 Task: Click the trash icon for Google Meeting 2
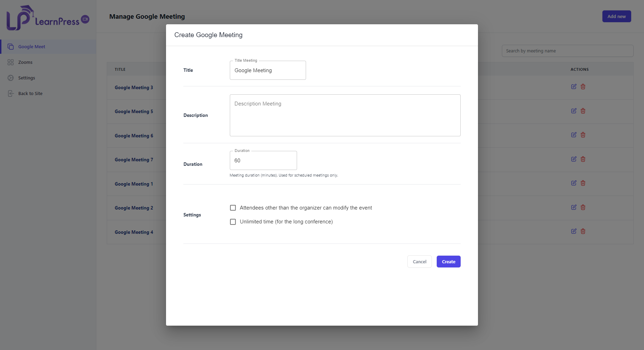point(583,207)
